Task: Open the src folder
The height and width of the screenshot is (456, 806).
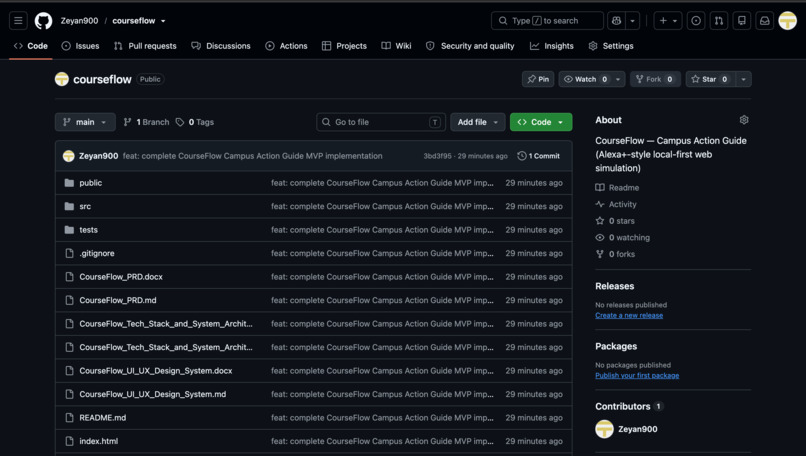Action: [x=85, y=207]
